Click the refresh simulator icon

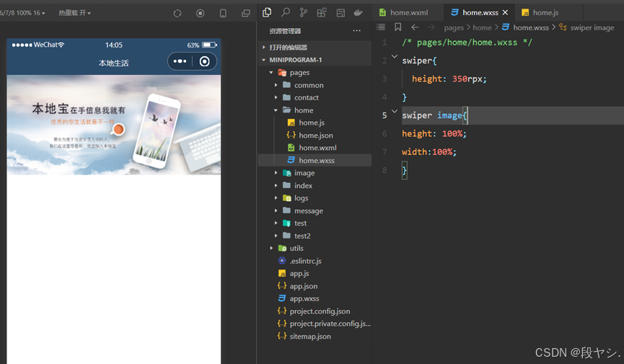[177, 13]
